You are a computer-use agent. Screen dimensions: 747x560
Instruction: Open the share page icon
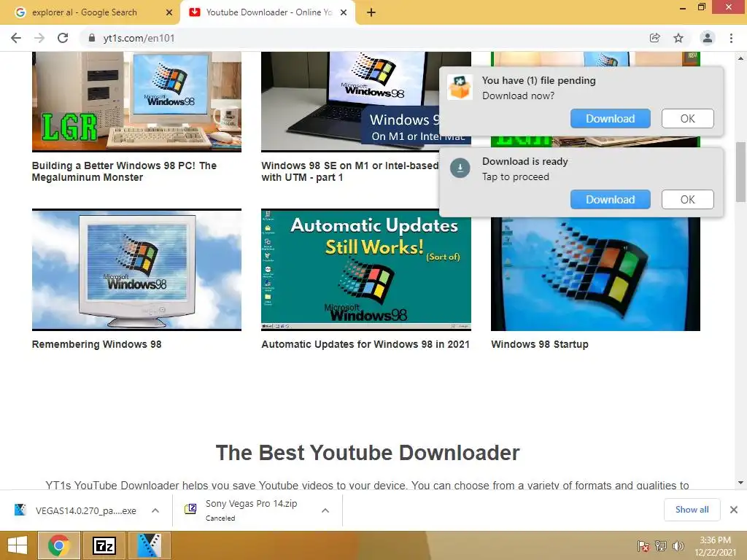655,38
